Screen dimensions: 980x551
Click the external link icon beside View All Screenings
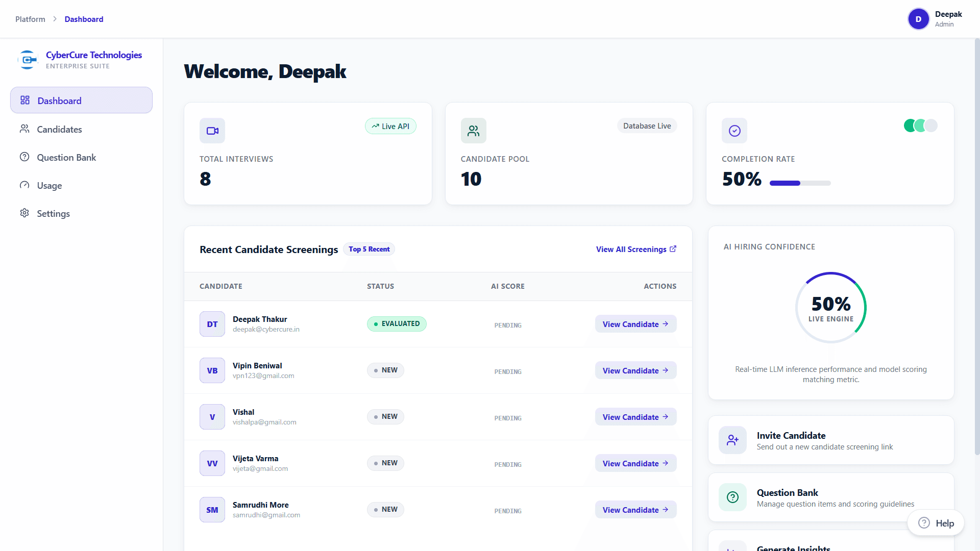(x=673, y=249)
